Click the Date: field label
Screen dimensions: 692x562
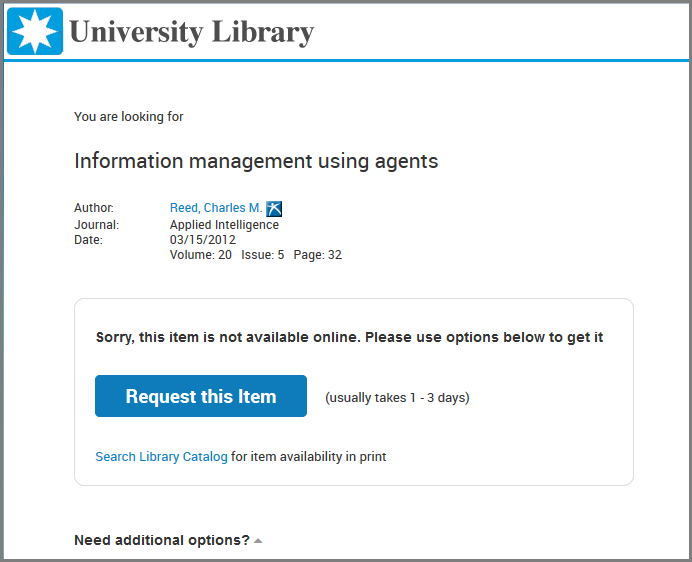[x=88, y=240]
